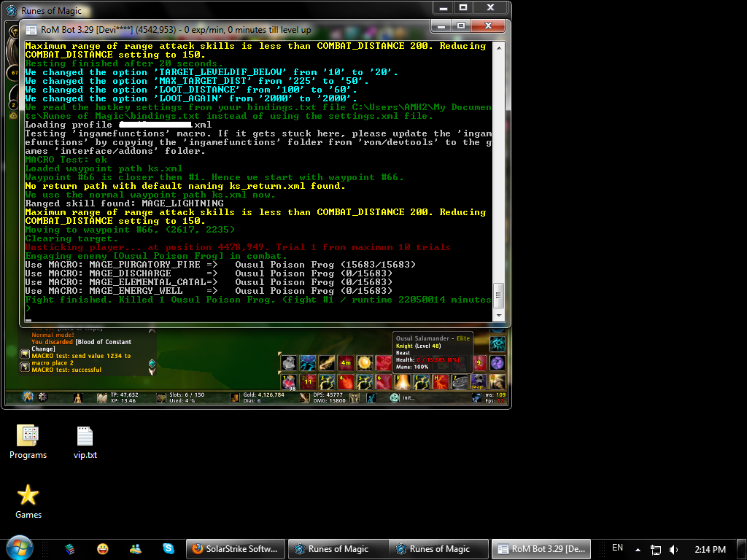Click the network tray icon
Screen dimensions: 747x560
[x=656, y=550]
